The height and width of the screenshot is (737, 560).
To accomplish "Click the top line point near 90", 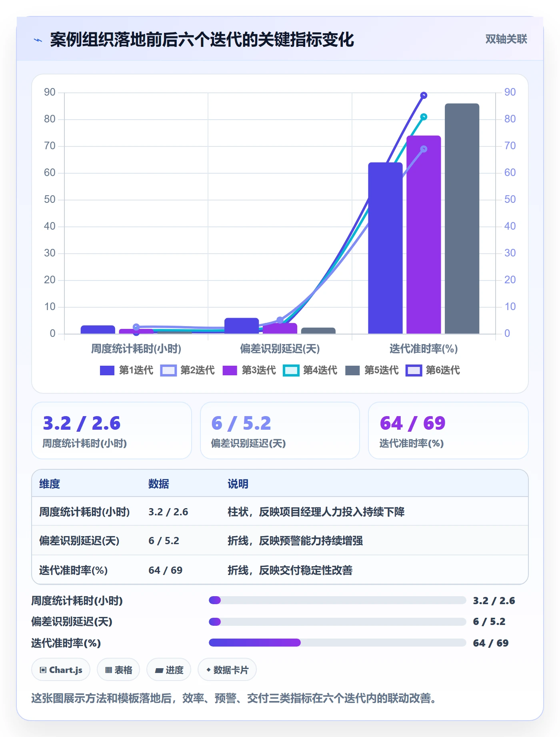I will 424,95.
